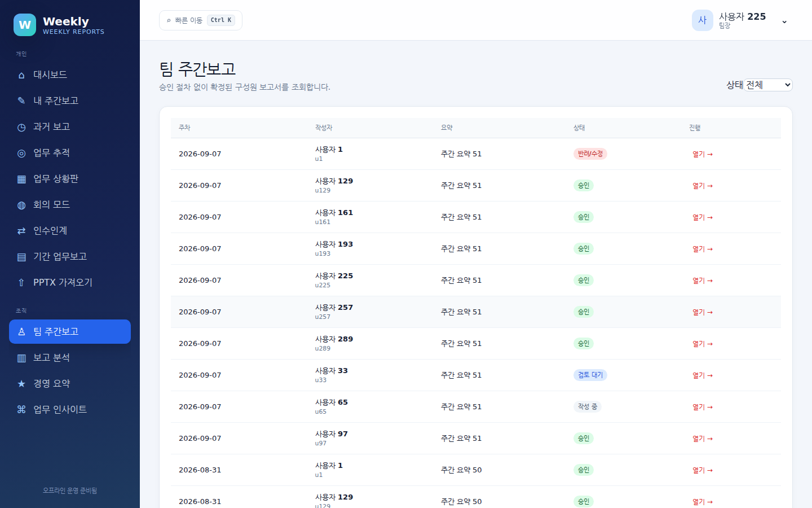Go to 내 주간보고 page

point(70,100)
